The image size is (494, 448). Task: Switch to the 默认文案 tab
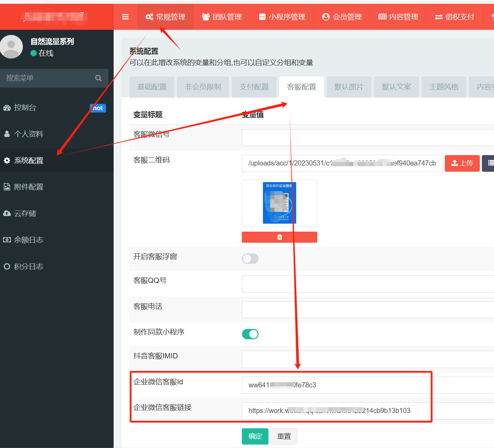pos(396,87)
